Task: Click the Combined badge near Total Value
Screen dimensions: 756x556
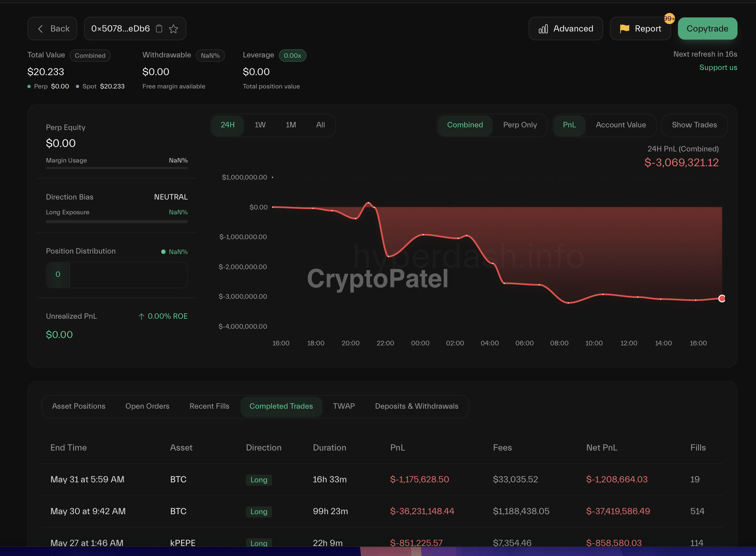Action: (x=90, y=56)
